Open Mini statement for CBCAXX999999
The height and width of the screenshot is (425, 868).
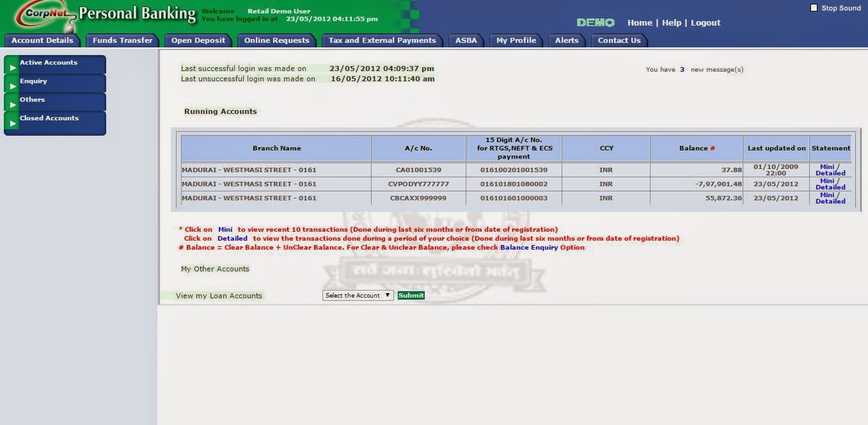(827, 195)
